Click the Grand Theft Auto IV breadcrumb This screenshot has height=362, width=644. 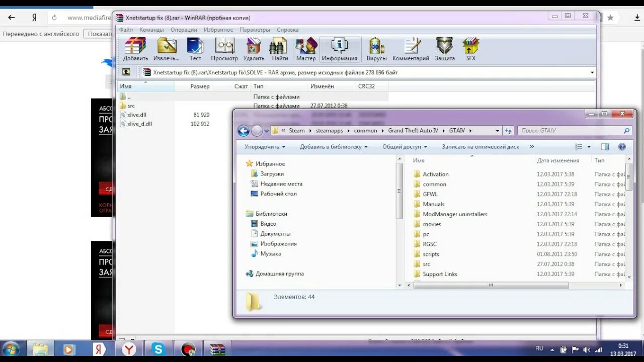pos(413,131)
